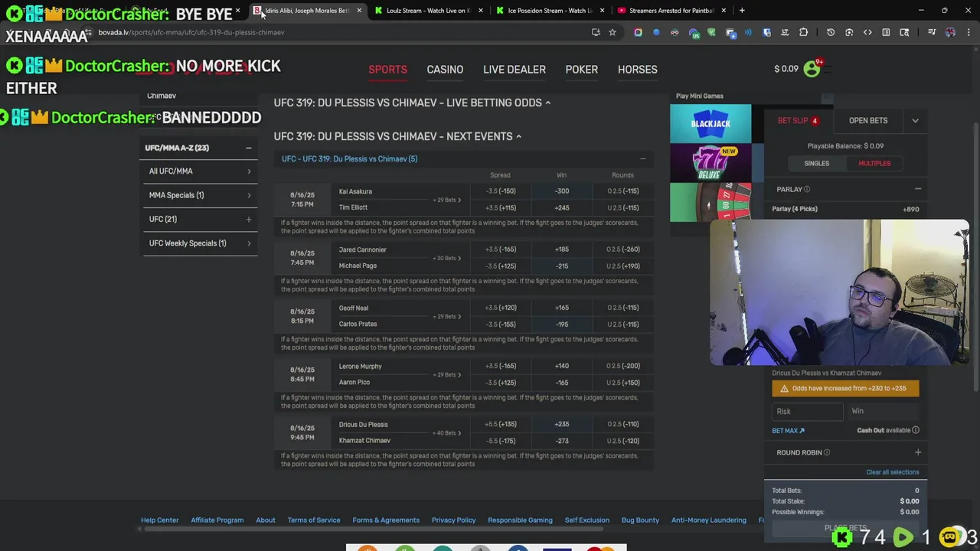Open the browser three-dot menu

(967, 32)
